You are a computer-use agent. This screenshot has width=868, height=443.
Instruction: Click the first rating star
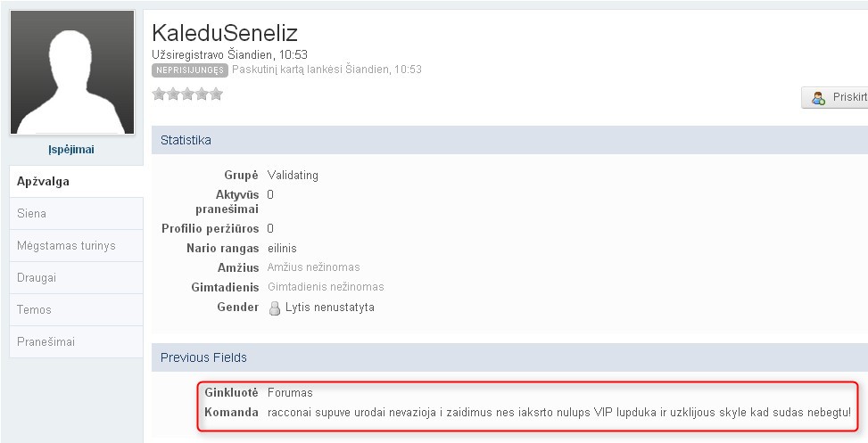(159, 94)
